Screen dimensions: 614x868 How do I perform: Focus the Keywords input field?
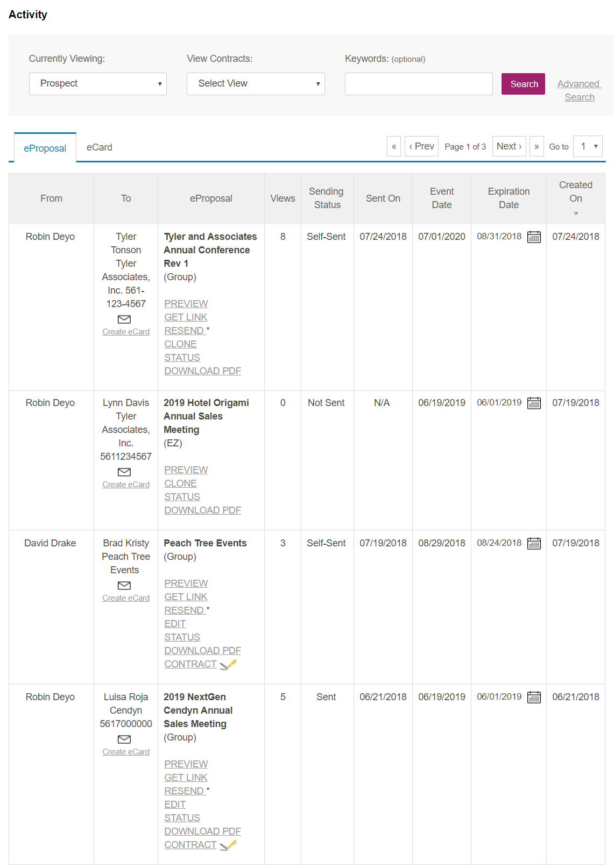click(419, 84)
